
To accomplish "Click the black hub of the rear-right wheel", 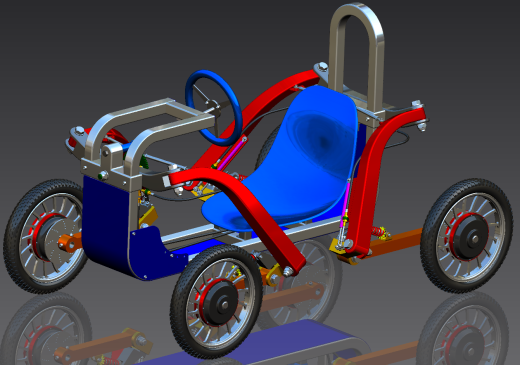I will pos(471,237).
